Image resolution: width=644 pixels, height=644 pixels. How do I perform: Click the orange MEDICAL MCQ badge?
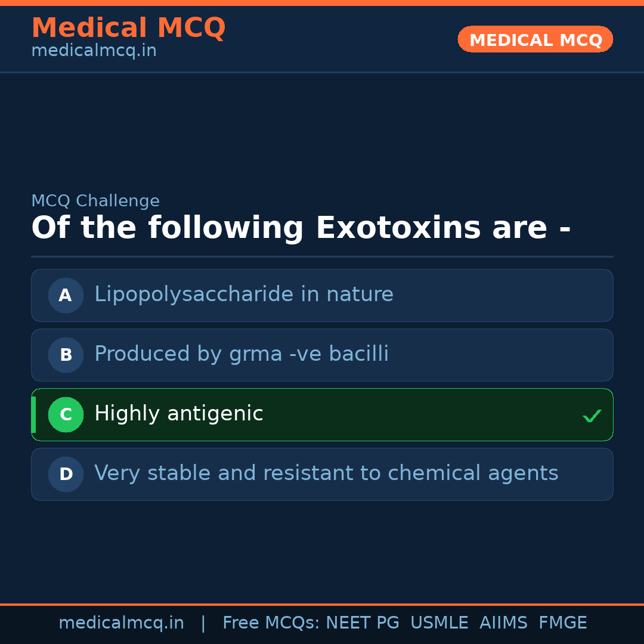[x=535, y=39]
